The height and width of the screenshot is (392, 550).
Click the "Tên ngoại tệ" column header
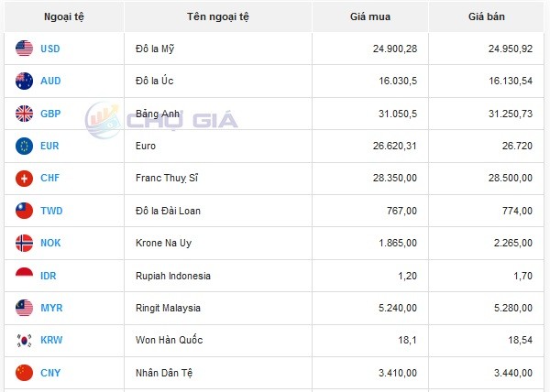[x=217, y=17]
